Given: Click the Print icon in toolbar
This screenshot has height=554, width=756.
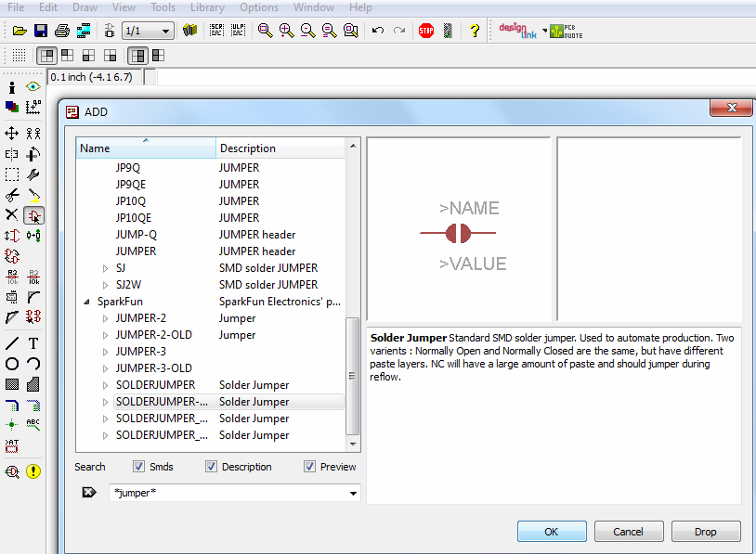Looking at the screenshot, I should click(x=61, y=31).
